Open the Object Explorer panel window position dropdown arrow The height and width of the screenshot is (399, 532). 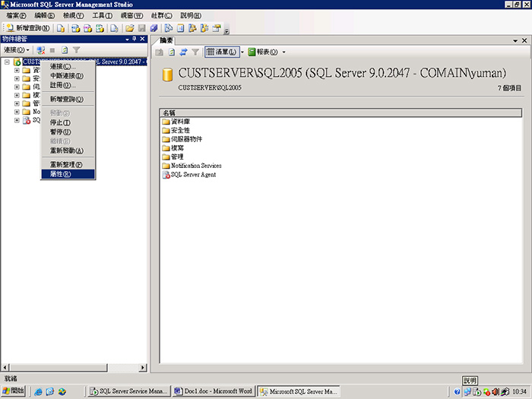click(127, 40)
